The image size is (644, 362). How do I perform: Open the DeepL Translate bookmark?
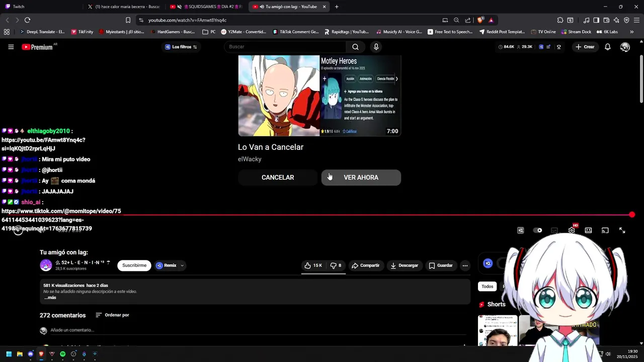pos(42,32)
